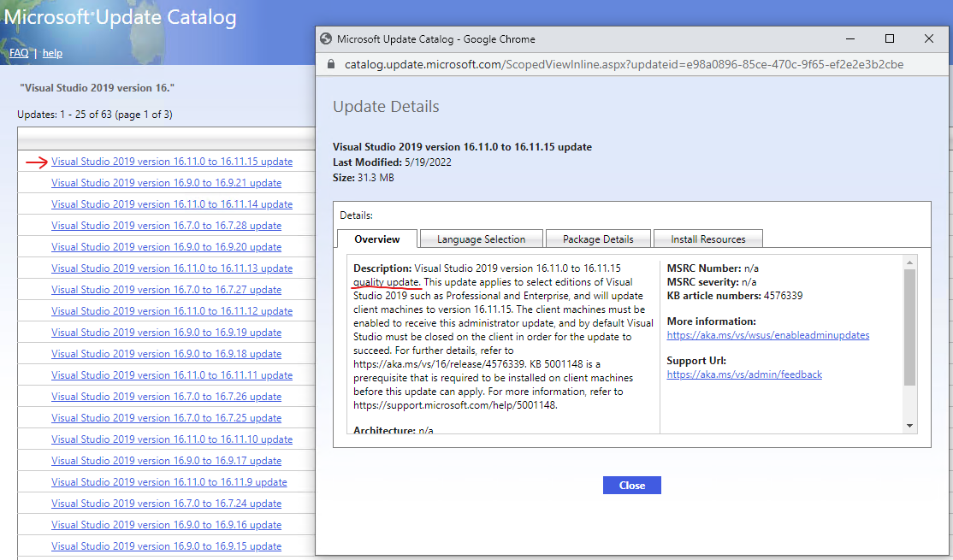Image resolution: width=953 pixels, height=560 pixels.
Task: Open the 16.11.0 to 16.11.11 update link
Action: pos(172,375)
